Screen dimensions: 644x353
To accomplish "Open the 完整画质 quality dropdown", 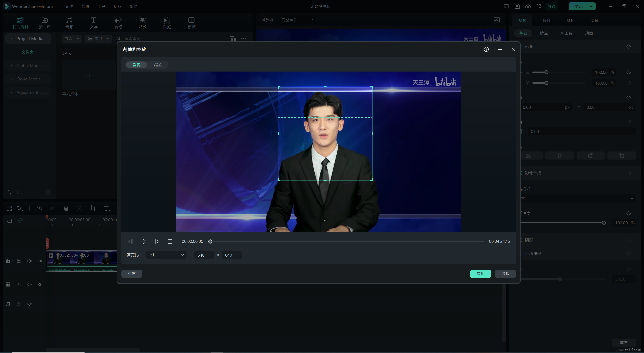I will point(297,20).
